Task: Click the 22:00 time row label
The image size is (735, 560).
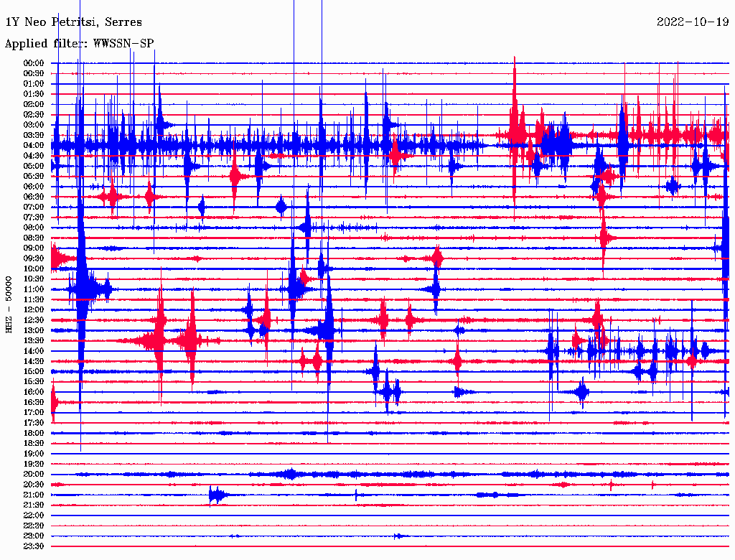Action: [x=34, y=515]
